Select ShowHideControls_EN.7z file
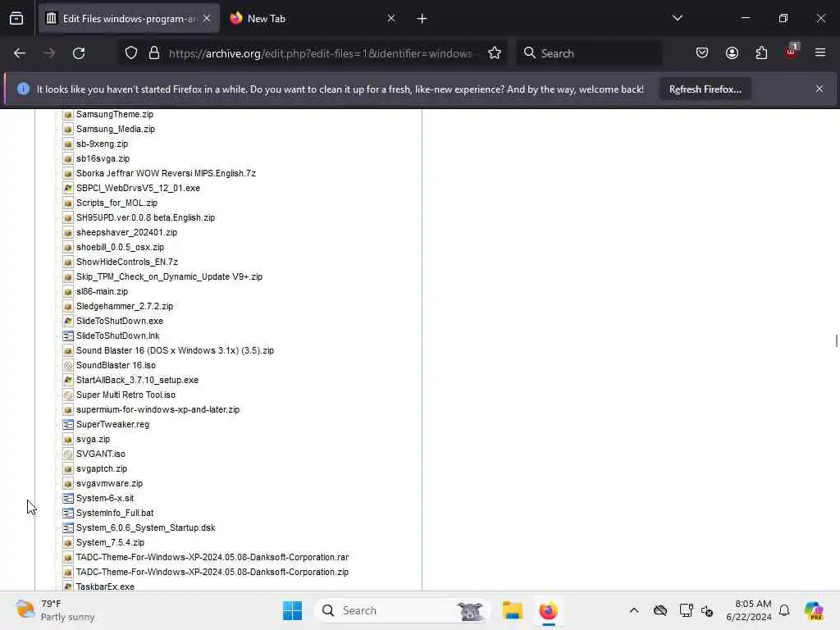This screenshot has width=840, height=630. click(x=126, y=262)
